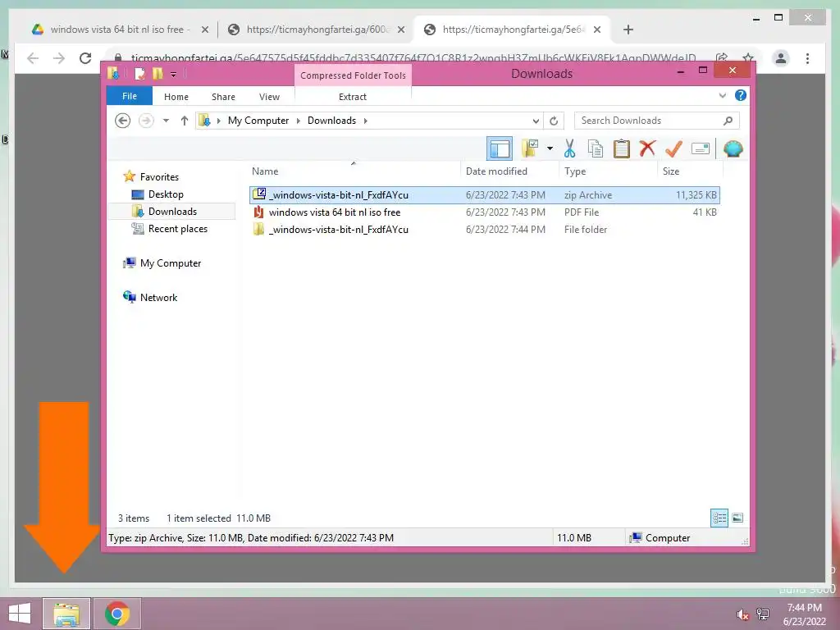The height and width of the screenshot is (630, 840).
Task: Open Network in the navigation pane
Action: tap(158, 297)
